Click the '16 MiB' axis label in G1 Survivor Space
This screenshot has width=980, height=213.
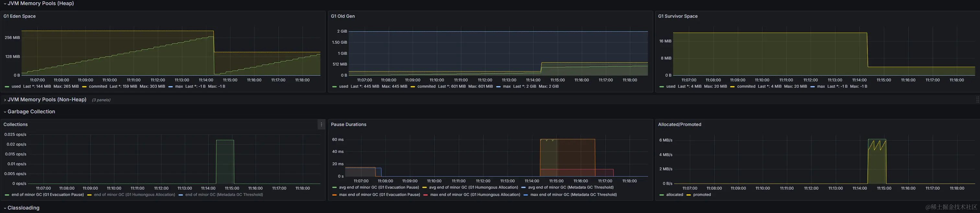pos(665,41)
